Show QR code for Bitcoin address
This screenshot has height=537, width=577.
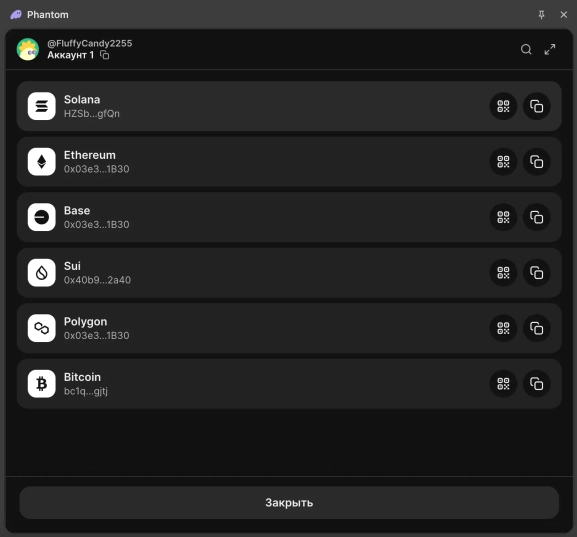pos(503,384)
